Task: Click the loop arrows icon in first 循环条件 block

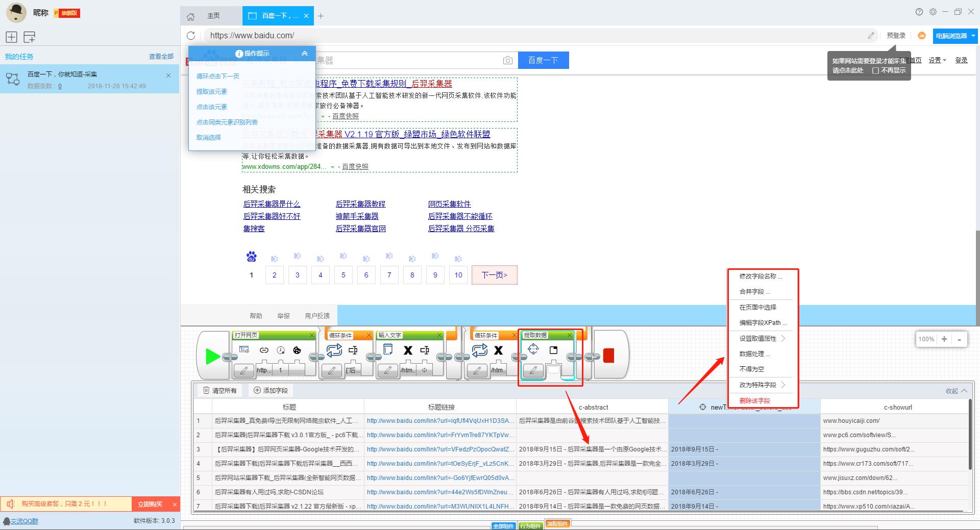Action: click(x=334, y=350)
